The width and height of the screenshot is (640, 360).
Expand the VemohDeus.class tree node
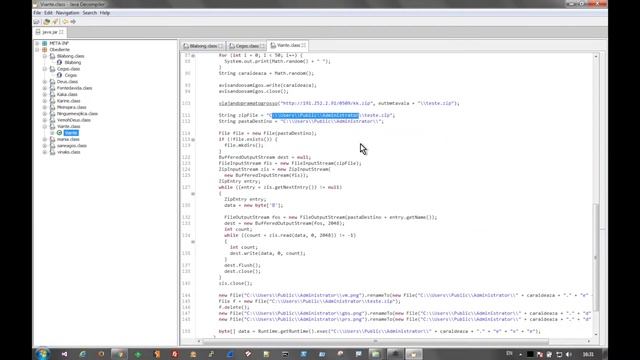click(x=45, y=120)
